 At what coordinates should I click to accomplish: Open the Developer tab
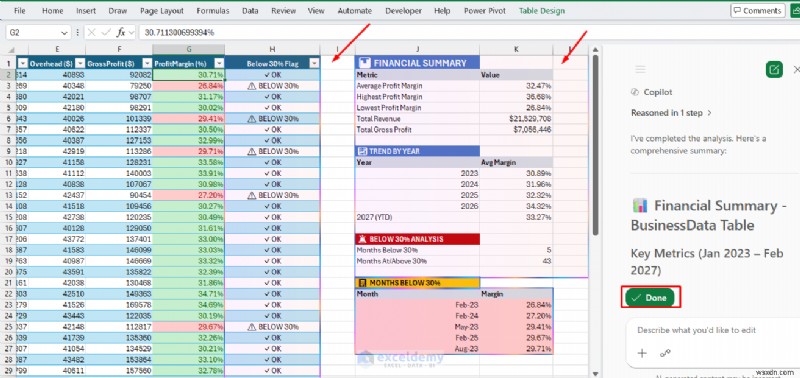point(403,11)
